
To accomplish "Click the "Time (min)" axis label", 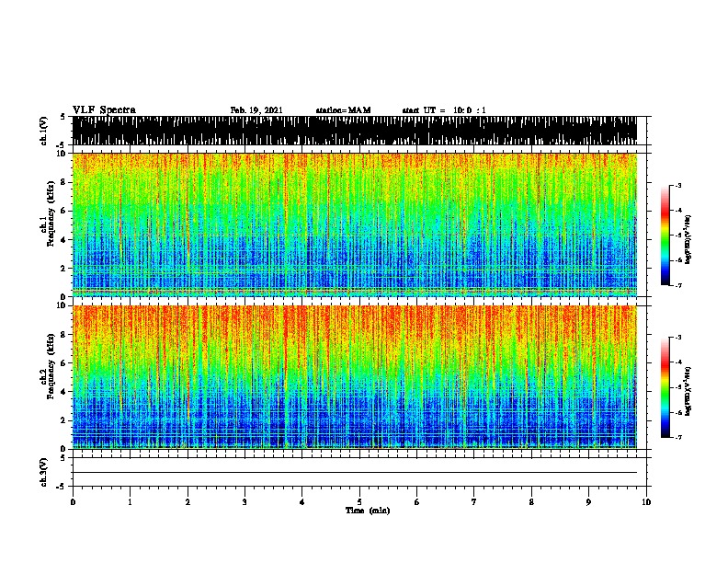I will [368, 511].
